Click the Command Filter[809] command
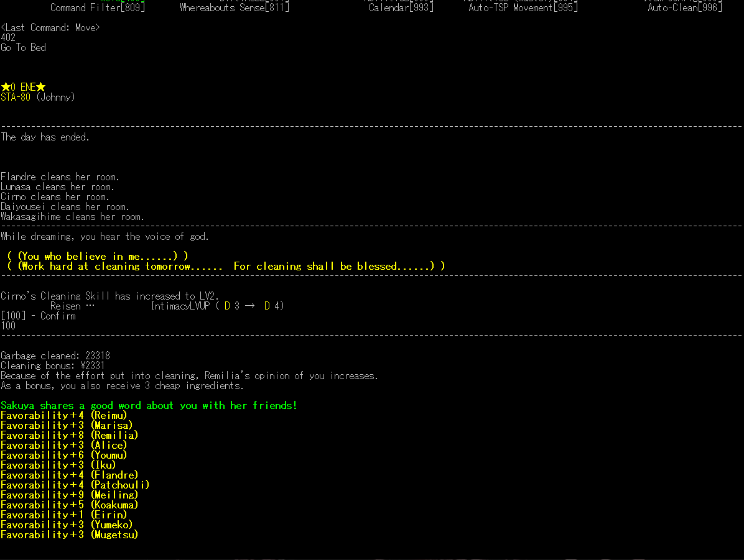 pyautogui.click(x=97, y=8)
